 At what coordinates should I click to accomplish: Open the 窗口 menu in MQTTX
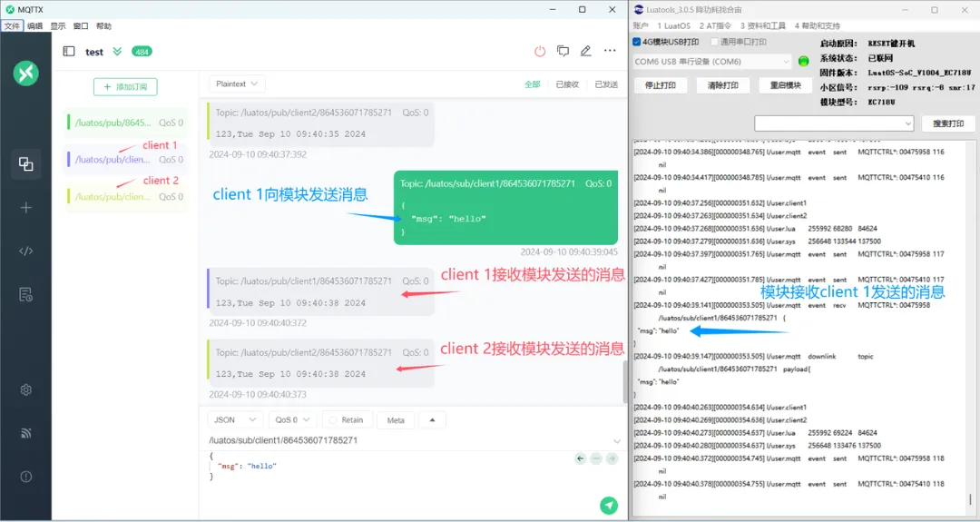[81, 26]
